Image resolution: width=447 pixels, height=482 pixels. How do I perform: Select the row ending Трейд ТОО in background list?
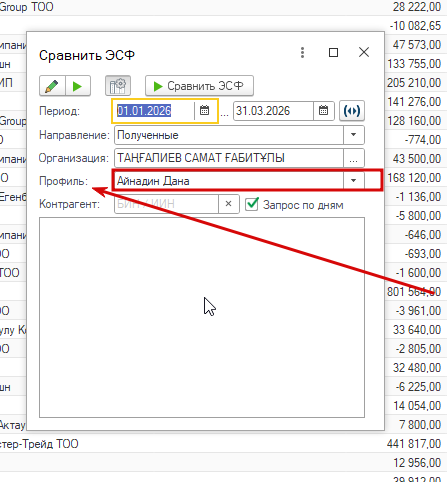pos(39,444)
